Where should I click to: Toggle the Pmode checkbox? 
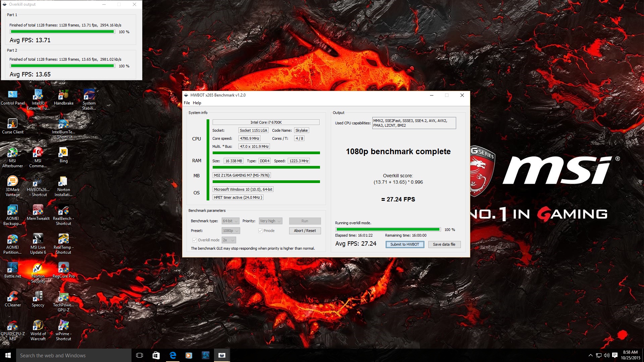click(260, 231)
